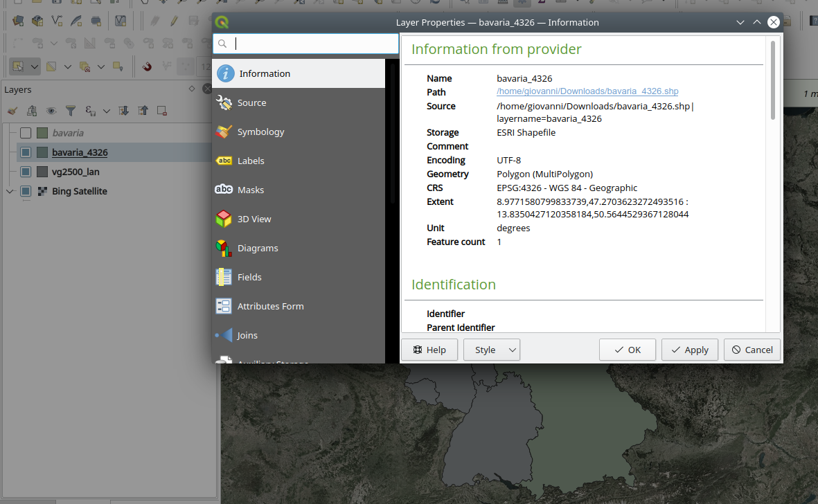Screen dimensions: 818x504
Task: Switch to the Symbology tab
Action: (299, 132)
